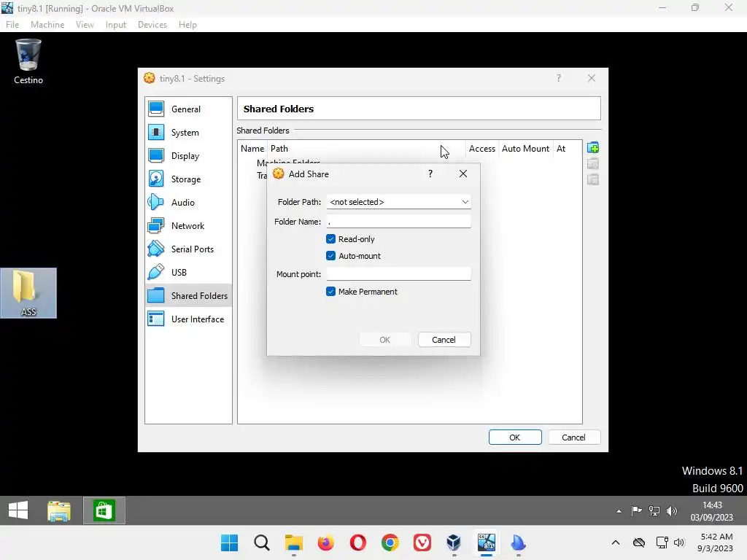Launch Vivaldi from host taskbar

click(x=422, y=542)
